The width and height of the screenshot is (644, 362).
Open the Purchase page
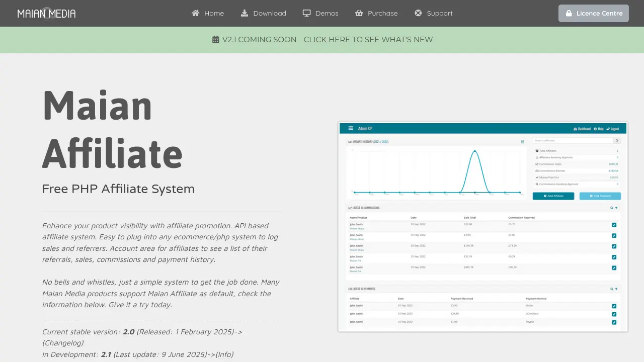pyautogui.click(x=376, y=13)
